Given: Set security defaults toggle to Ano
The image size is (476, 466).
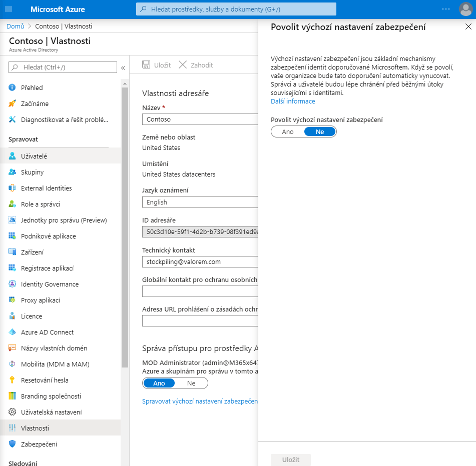Looking at the screenshot, I should click(x=288, y=131).
